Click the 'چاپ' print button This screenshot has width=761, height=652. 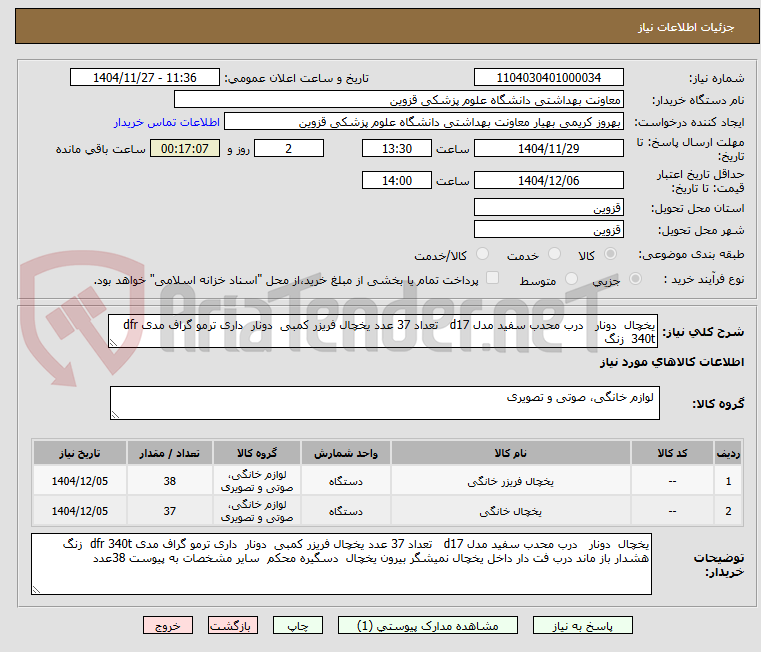coord(298,625)
